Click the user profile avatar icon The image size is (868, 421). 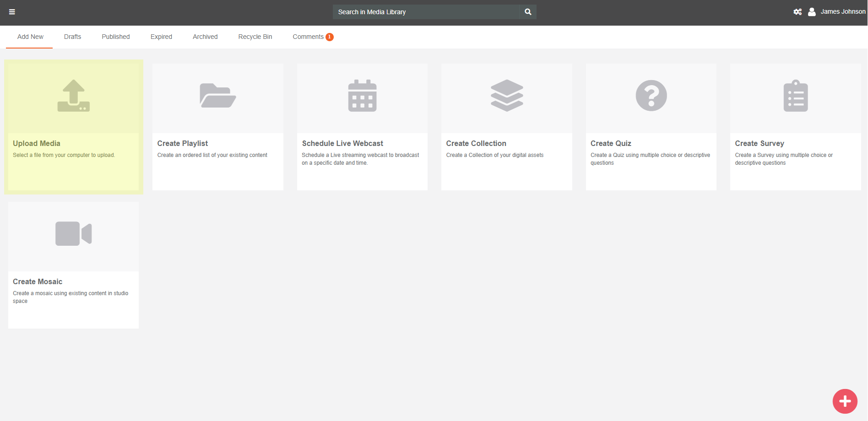812,12
